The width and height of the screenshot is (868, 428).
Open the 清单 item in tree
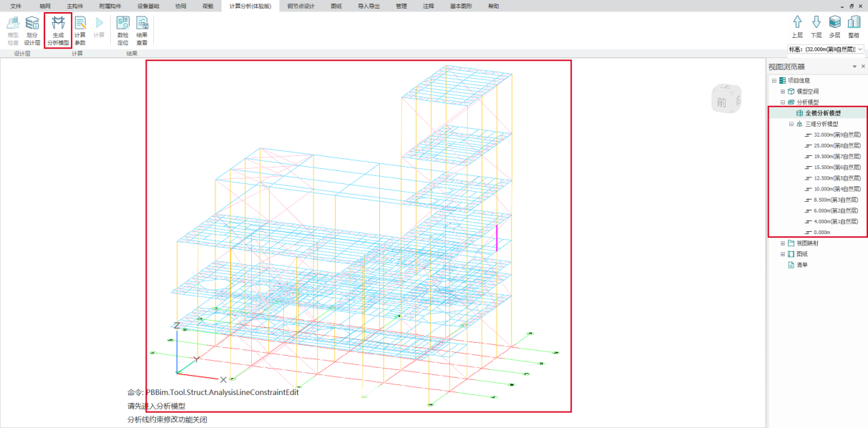pos(801,265)
